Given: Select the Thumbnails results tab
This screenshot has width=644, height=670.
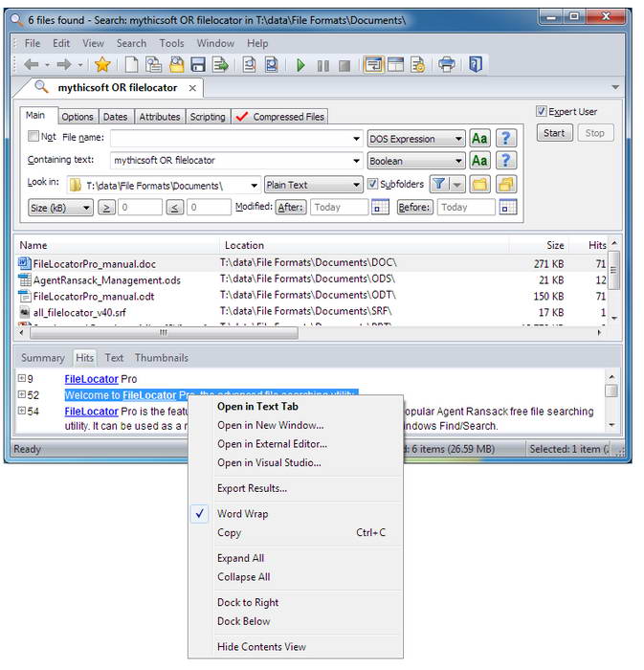Looking at the screenshot, I should (162, 358).
